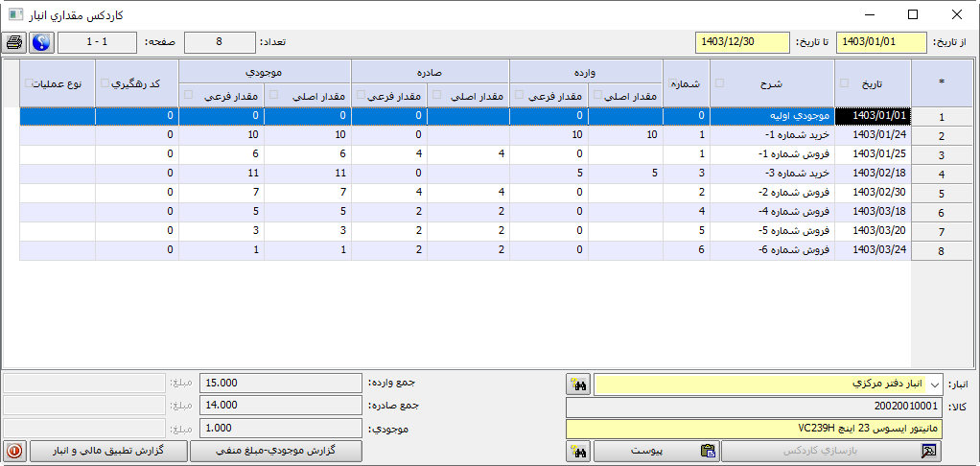Toggle the checkbox in the نوع عملیات header
Image resolution: width=980 pixels, height=466 pixels.
(x=29, y=82)
